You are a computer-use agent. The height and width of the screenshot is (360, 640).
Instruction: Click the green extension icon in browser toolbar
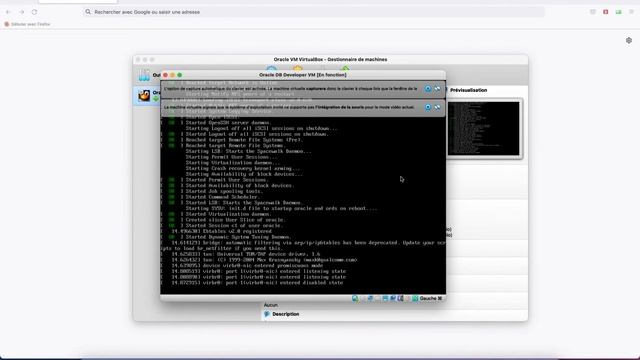coord(619,12)
